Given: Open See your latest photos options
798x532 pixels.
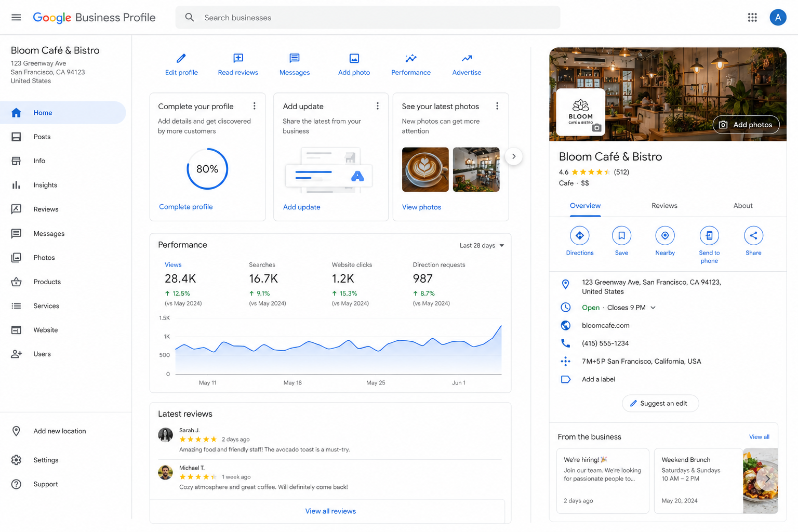Looking at the screenshot, I should (497, 106).
